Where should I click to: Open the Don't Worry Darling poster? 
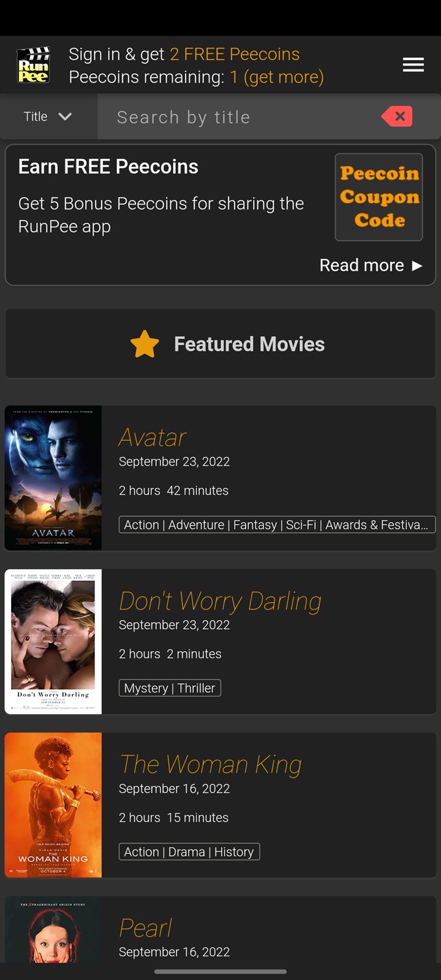tap(53, 641)
